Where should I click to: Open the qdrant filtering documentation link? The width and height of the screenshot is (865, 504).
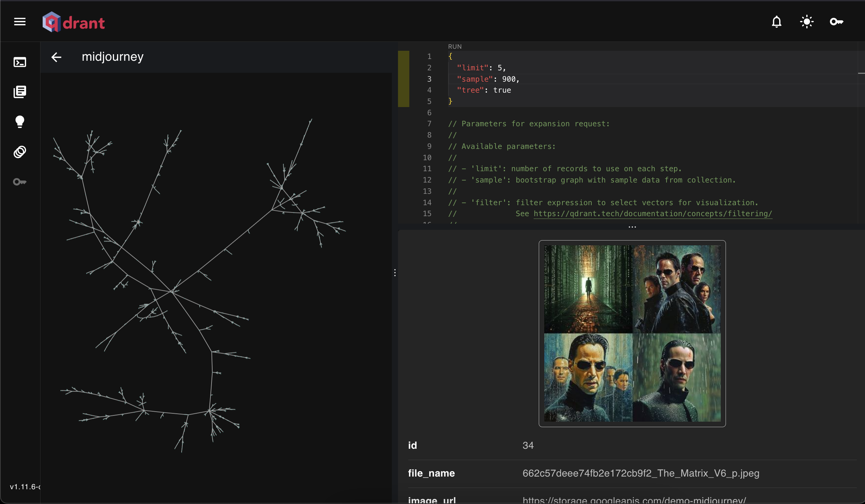[652, 213]
